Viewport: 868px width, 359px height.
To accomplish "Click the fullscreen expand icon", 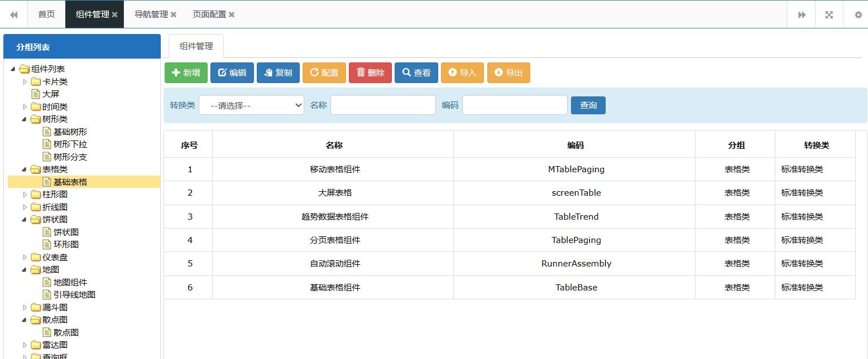I will (x=828, y=14).
